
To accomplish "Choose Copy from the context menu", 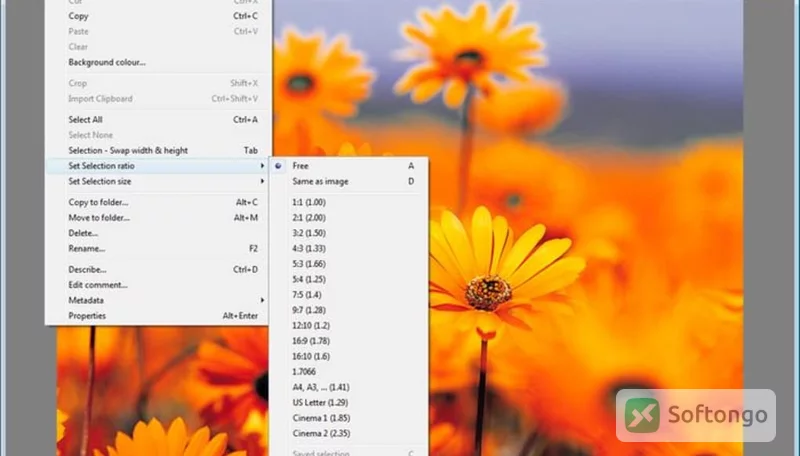I will tap(158, 16).
